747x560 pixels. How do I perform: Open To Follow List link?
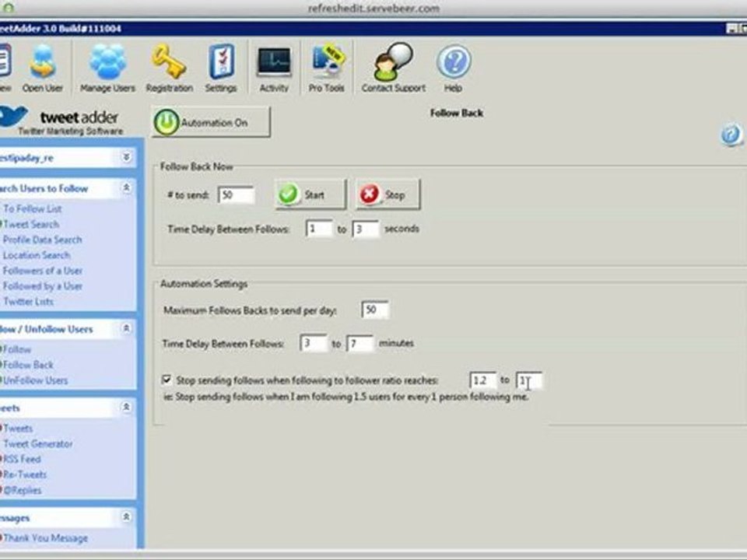[33, 208]
